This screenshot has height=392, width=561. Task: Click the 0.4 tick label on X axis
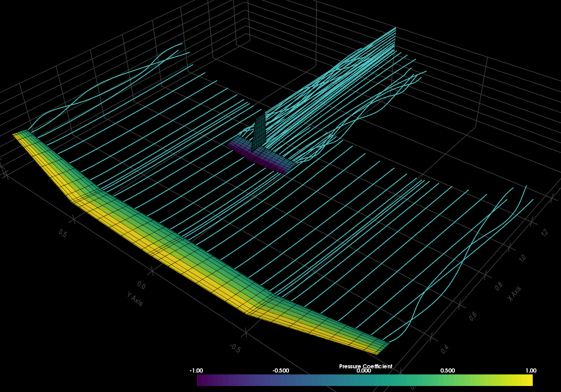445,350
